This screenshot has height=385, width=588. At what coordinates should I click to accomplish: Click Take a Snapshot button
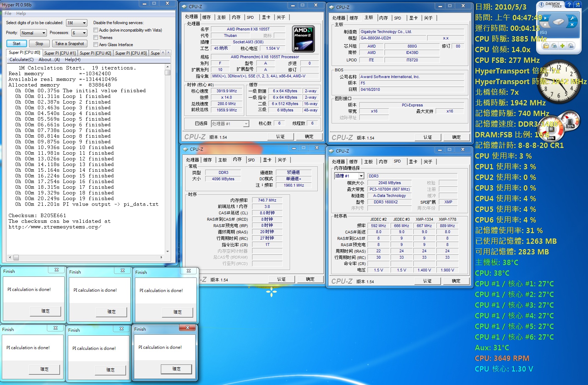70,44
